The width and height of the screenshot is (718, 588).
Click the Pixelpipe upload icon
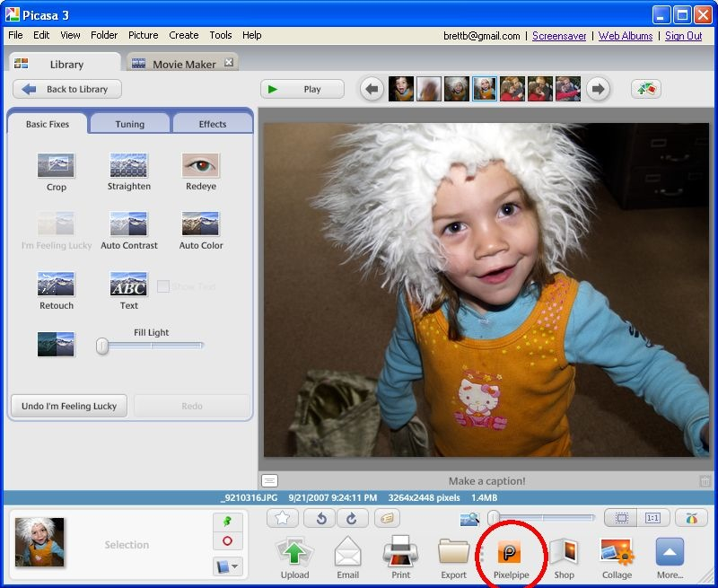tap(511, 551)
